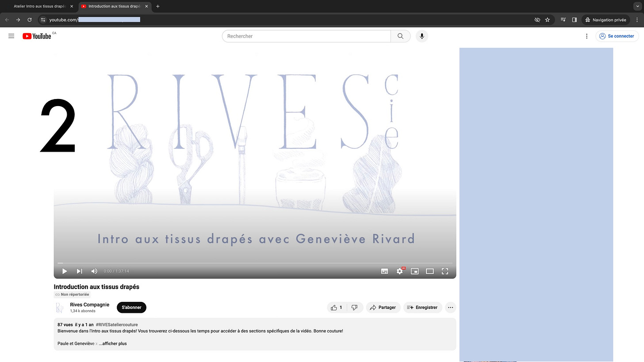Play the video

[x=65, y=271]
